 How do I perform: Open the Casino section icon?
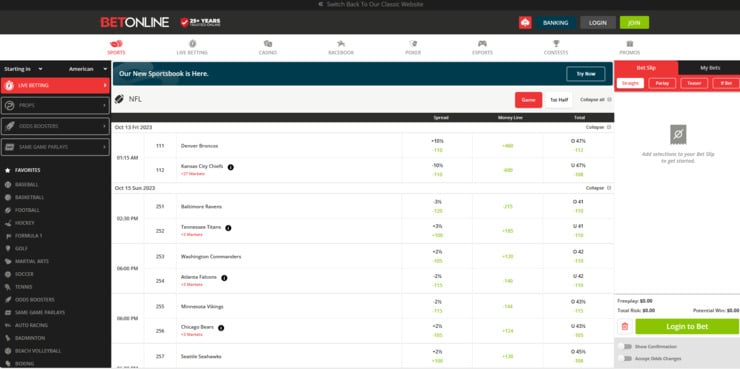(x=268, y=44)
